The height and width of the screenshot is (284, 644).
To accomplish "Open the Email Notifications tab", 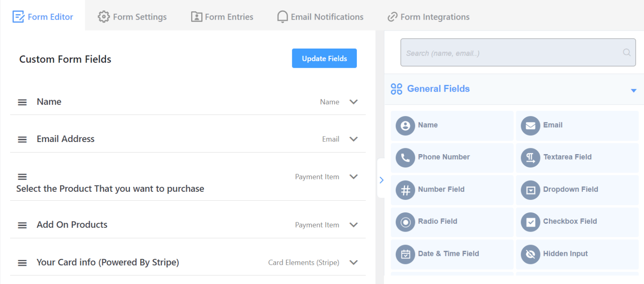I will (320, 17).
